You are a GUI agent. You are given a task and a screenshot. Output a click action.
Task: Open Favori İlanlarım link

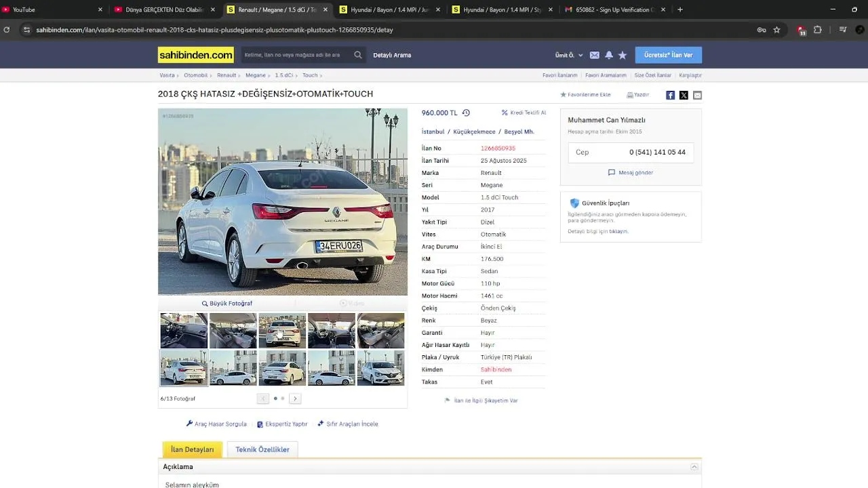tap(560, 75)
